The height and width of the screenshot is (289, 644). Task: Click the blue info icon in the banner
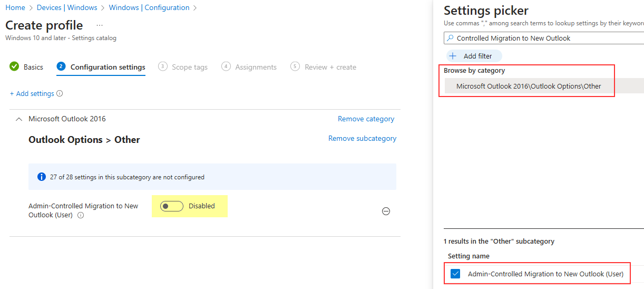point(42,177)
